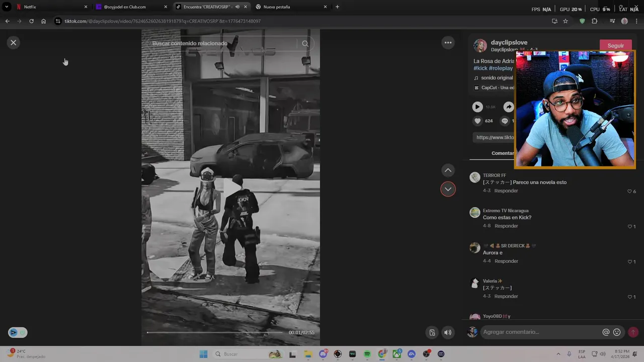This screenshot has width=644, height=362.
Task: Click the play count icon
Action: click(x=477, y=107)
